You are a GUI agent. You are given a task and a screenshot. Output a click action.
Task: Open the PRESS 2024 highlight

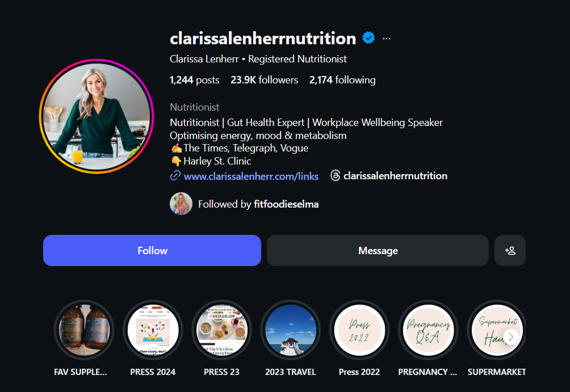click(153, 330)
